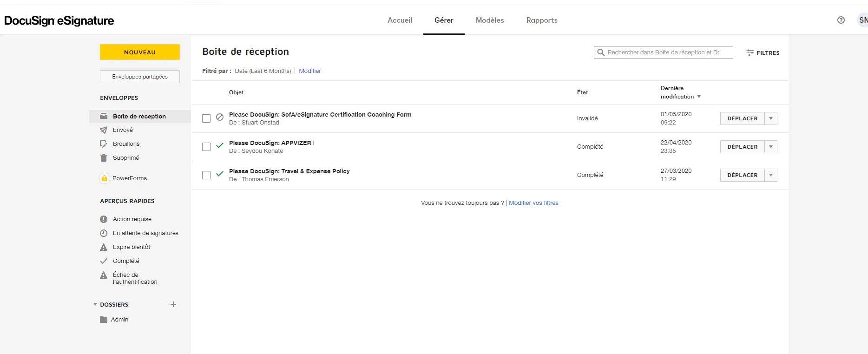
Task: Open Action requise label in sidebar
Action: (132, 219)
